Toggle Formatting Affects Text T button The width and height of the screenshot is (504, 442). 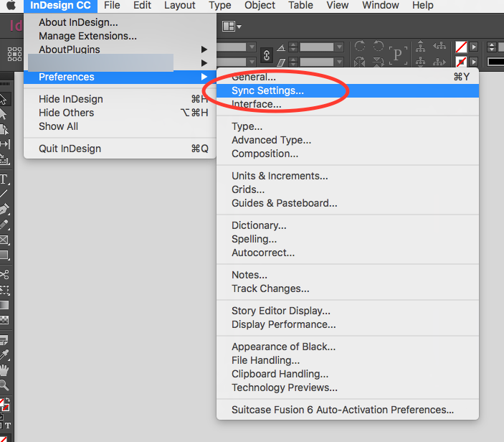click(8, 425)
